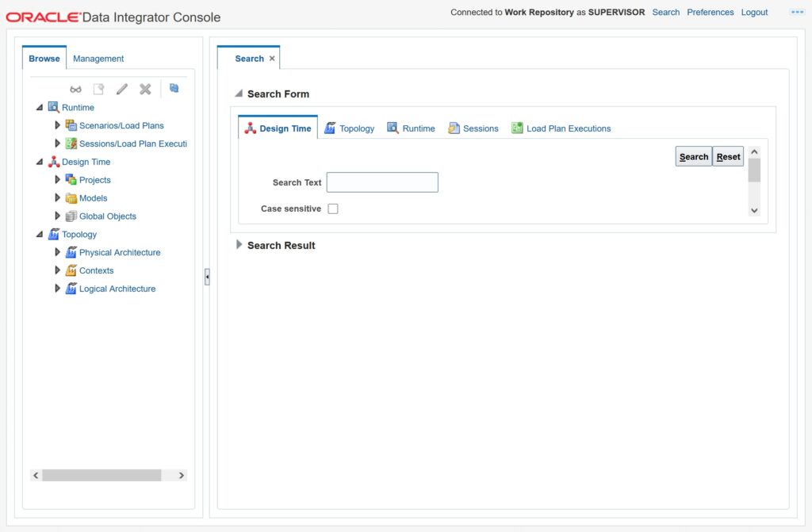Click the Physical Architecture icon
Viewport: 812px width, 532px height.
pyautogui.click(x=71, y=252)
